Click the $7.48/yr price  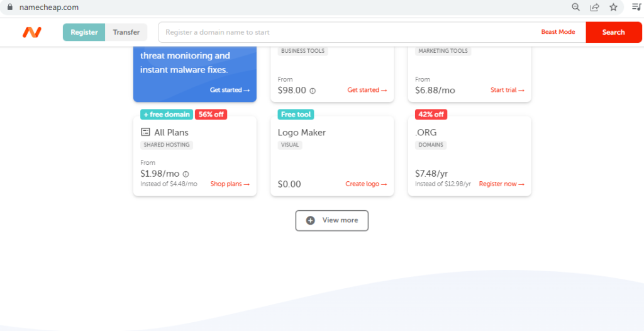[431, 174]
